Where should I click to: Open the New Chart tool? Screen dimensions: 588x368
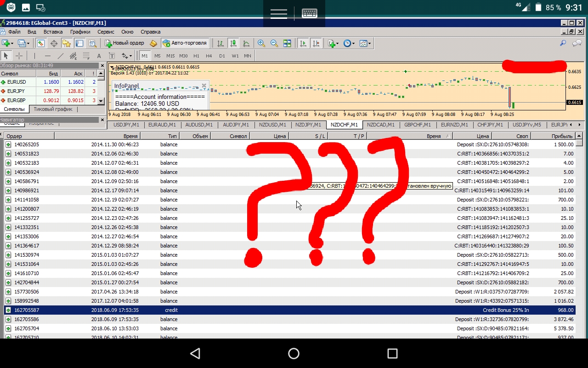pos(6,43)
